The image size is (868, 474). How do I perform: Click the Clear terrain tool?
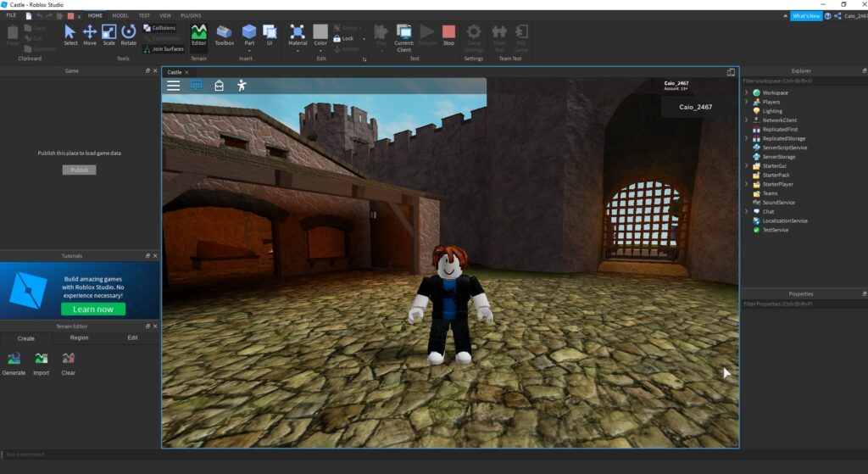click(x=68, y=363)
